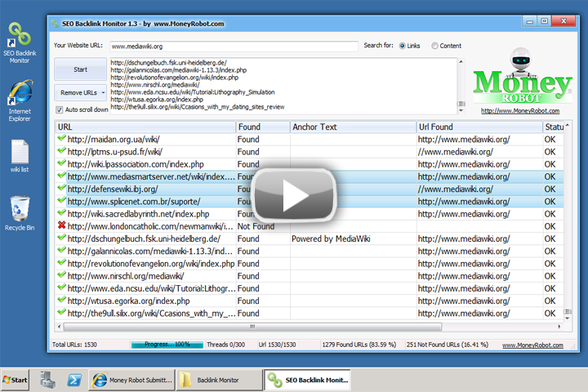
Task: Click Total URLs: 1530 status entry
Action: [x=74, y=345]
